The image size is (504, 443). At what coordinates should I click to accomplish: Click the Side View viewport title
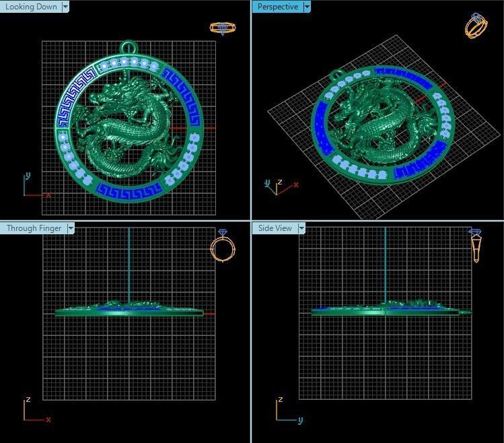[275, 228]
